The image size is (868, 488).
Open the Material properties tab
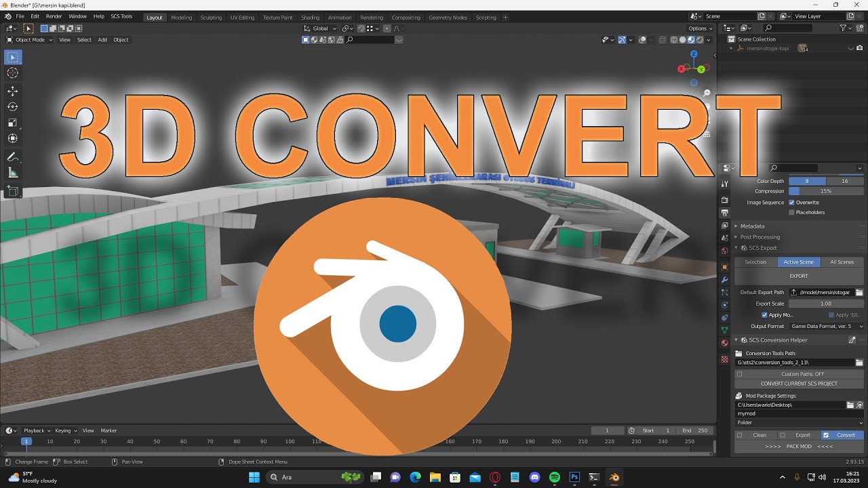click(x=725, y=343)
